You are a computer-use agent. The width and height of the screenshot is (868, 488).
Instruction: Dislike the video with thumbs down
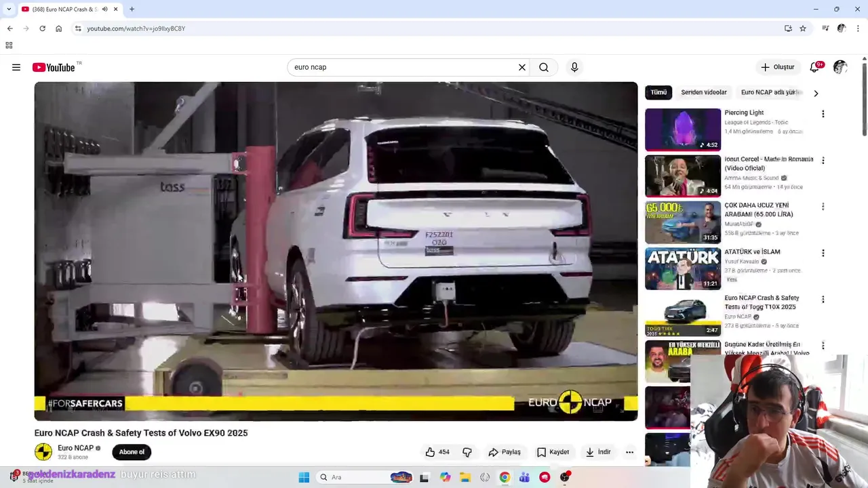pos(467,452)
